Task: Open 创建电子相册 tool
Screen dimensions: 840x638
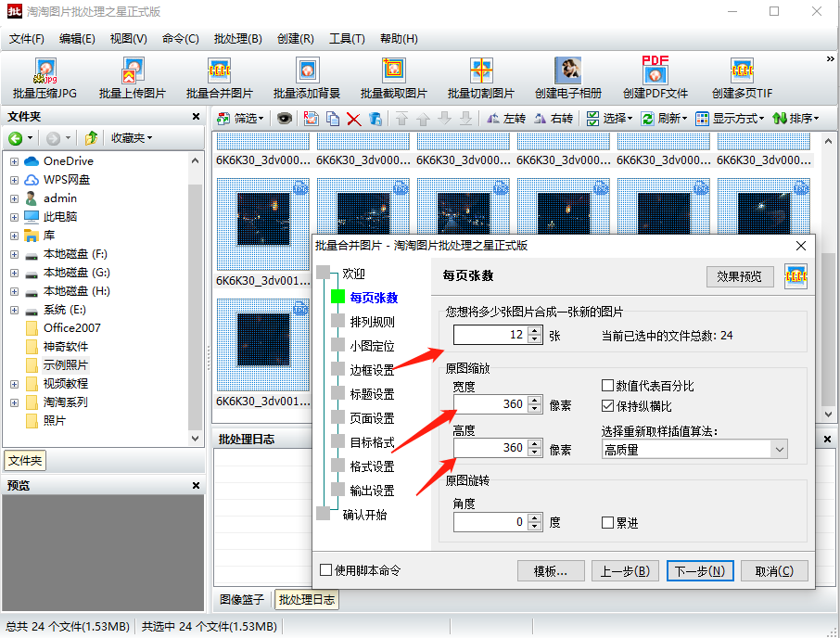Action: (567, 79)
